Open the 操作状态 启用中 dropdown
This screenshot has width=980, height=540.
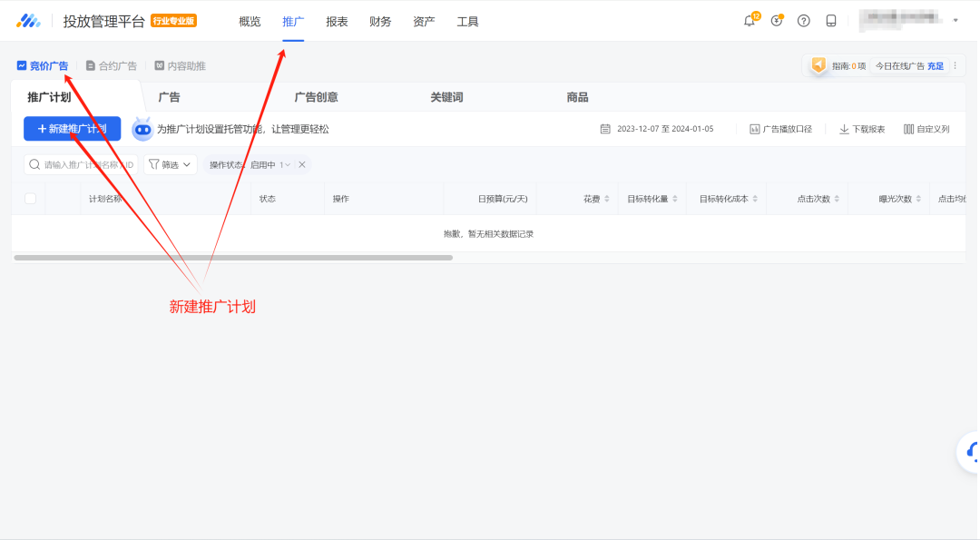(x=271, y=164)
